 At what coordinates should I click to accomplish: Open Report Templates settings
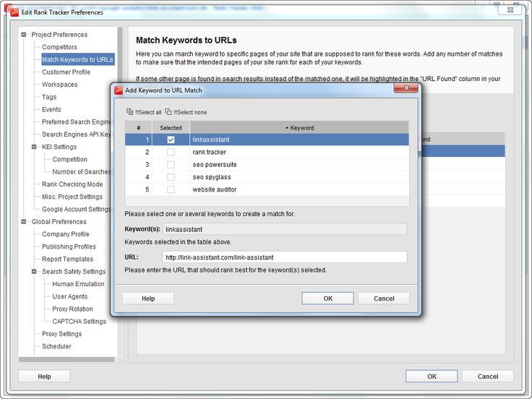click(67, 259)
